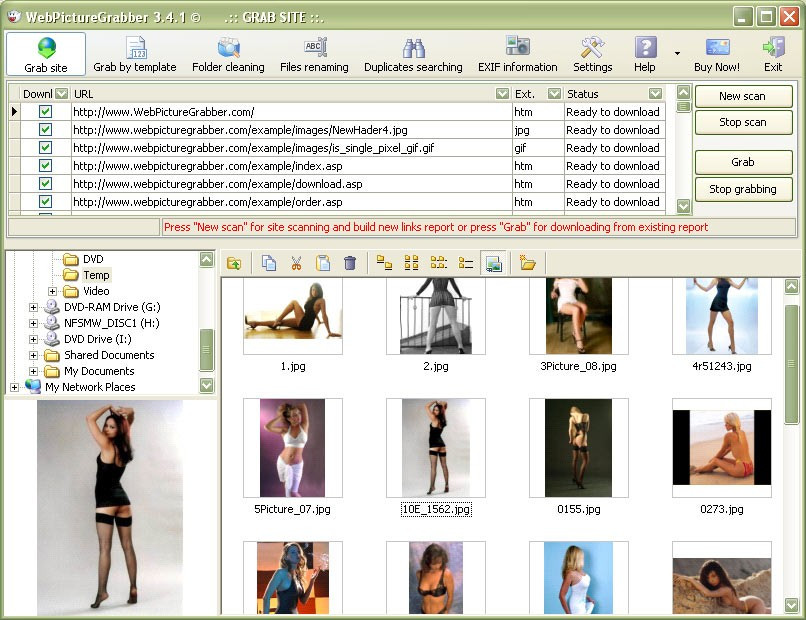Screen dimensions: 806x620
Task: Expand DVD Drive (I:) node
Action: click(x=33, y=339)
